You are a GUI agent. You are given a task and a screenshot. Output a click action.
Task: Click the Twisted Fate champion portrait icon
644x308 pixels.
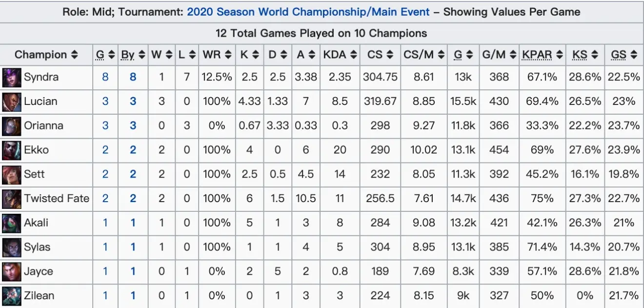12,199
